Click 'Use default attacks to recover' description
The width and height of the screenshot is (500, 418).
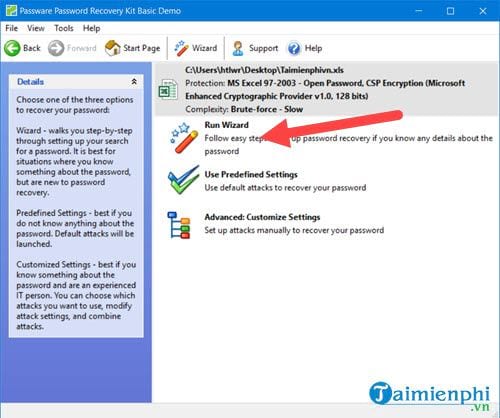[285, 188]
